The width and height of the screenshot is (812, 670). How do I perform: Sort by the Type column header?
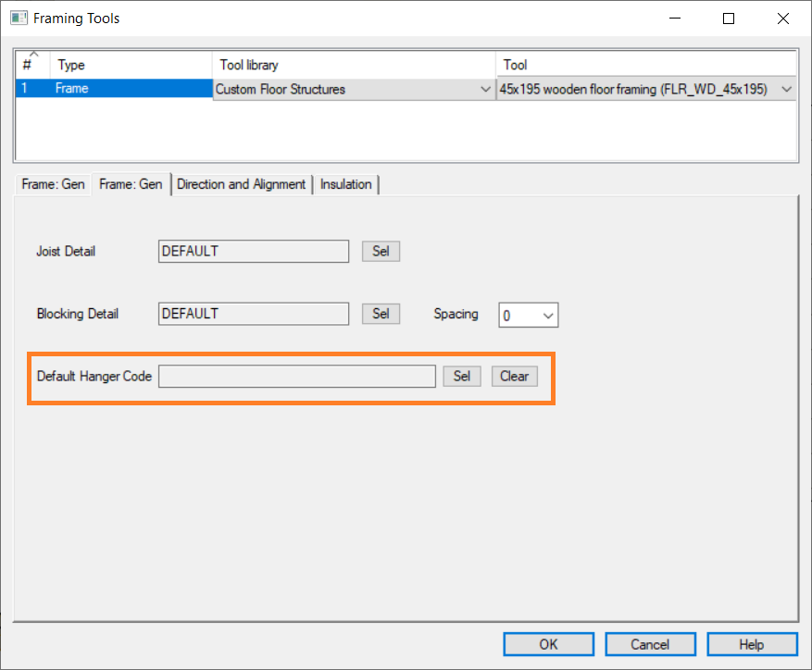click(x=130, y=65)
